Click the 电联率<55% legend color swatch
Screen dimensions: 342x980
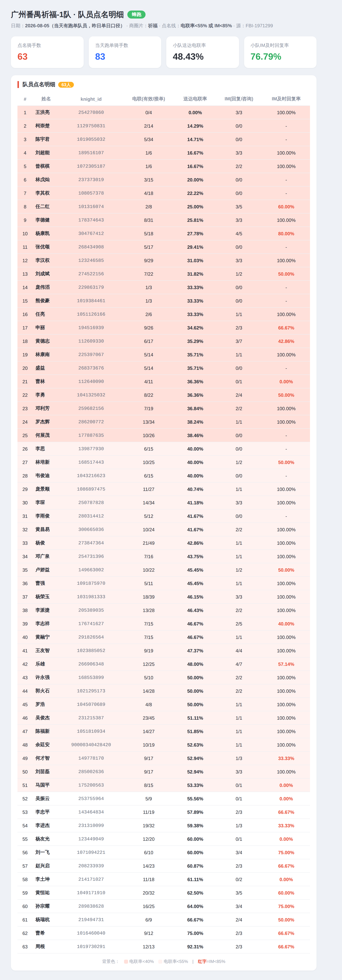pos(160,961)
